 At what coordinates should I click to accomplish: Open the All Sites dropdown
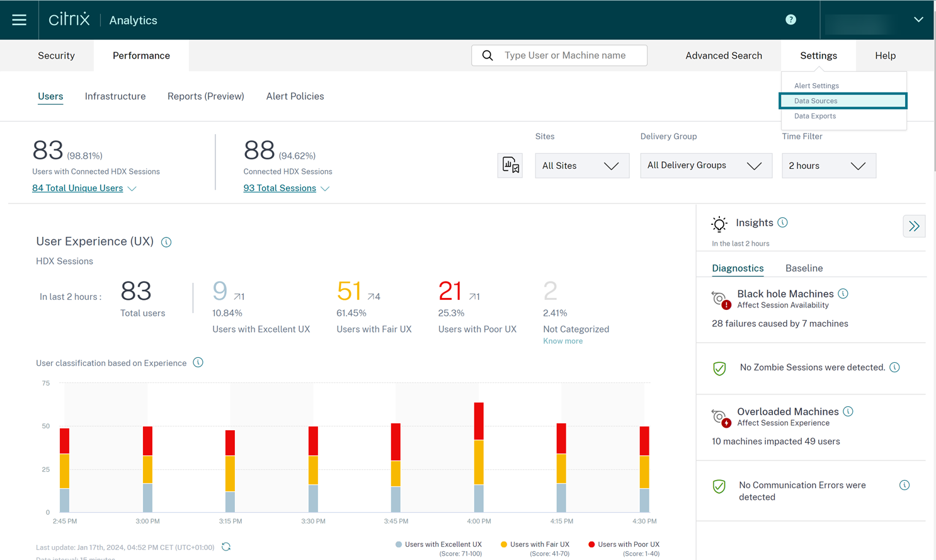click(x=581, y=166)
